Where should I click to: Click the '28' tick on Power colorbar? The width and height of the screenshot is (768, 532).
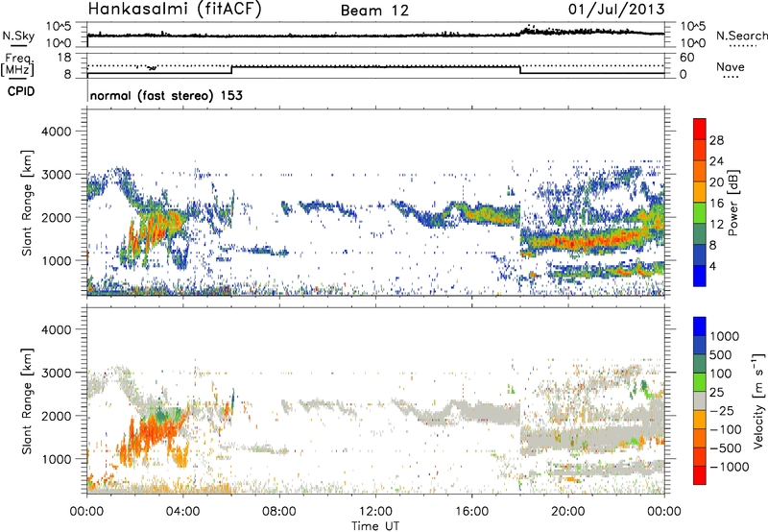[716, 140]
